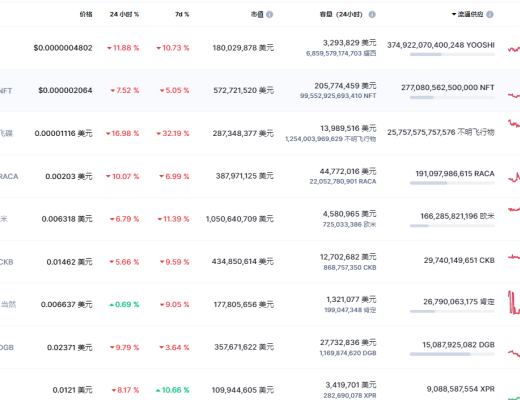Select market cap 177,805,656 美元
The image size is (520, 400).
click(x=244, y=305)
